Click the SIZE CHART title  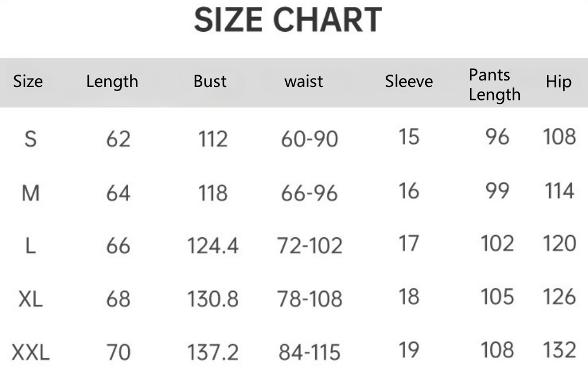tap(288, 20)
